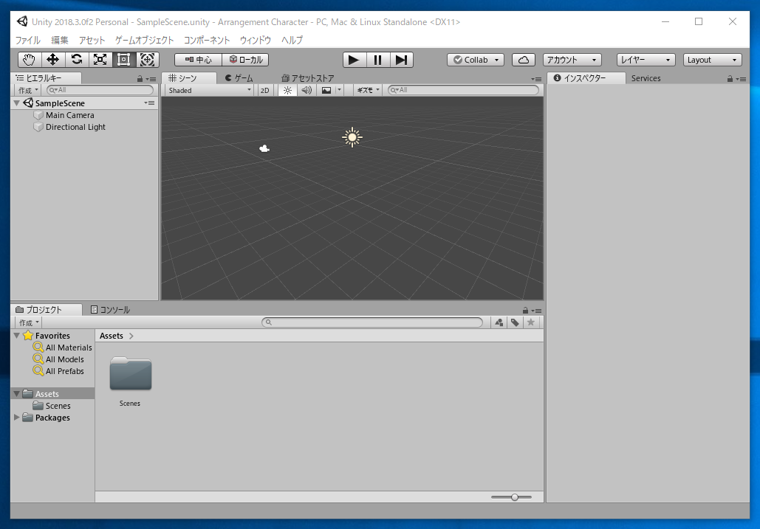
Task: Click the camera gizmo in scene
Action: (x=264, y=148)
